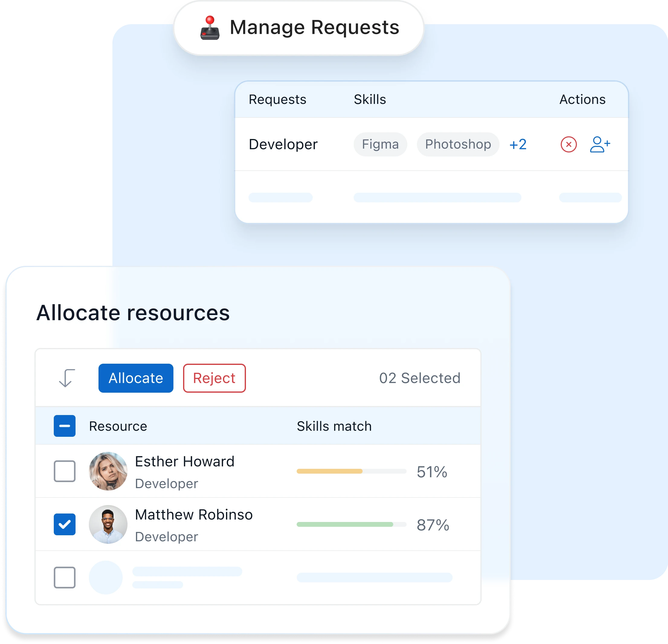Click the joystick icon in Manage Requests
This screenshot has height=644, width=668.
[x=210, y=28]
